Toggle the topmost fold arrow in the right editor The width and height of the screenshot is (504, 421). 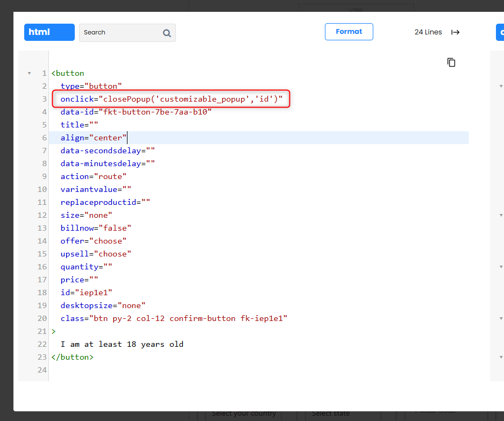501,86
